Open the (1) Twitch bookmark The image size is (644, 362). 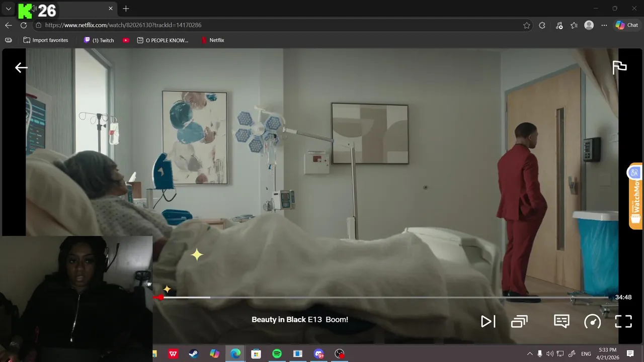(x=99, y=40)
